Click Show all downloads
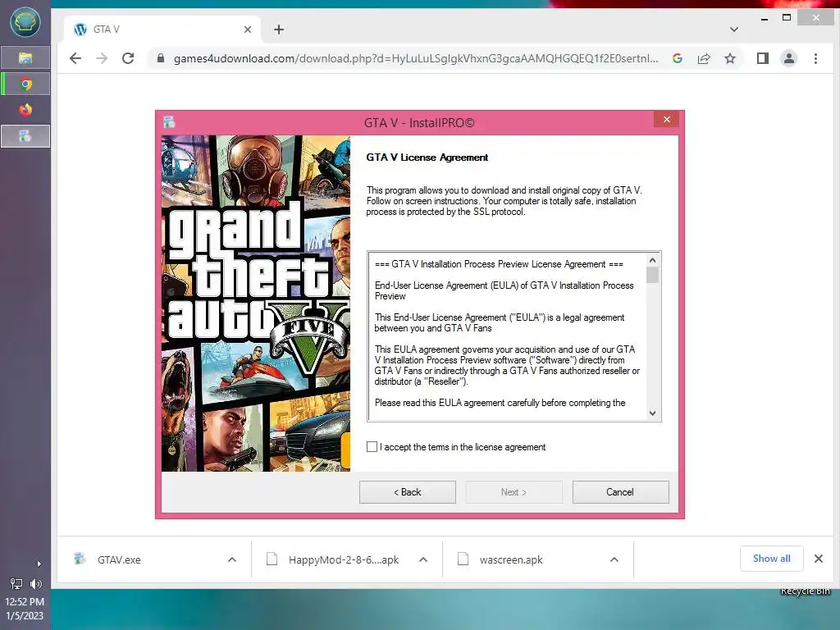840x630 pixels. 771,559
